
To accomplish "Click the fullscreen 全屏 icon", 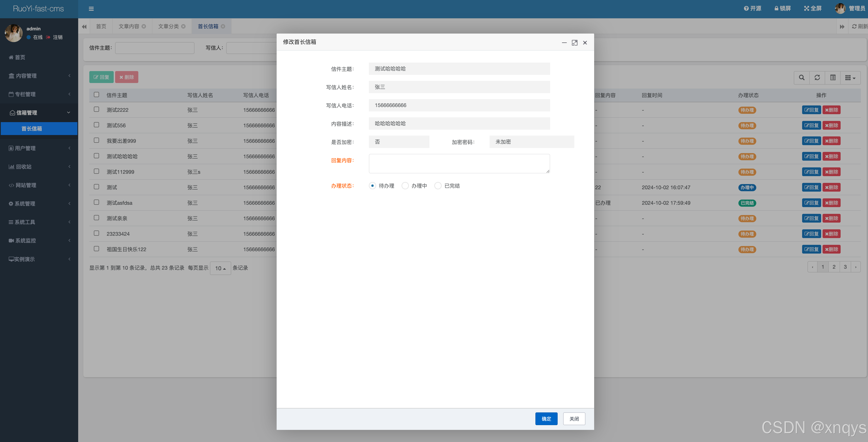I will point(806,8).
